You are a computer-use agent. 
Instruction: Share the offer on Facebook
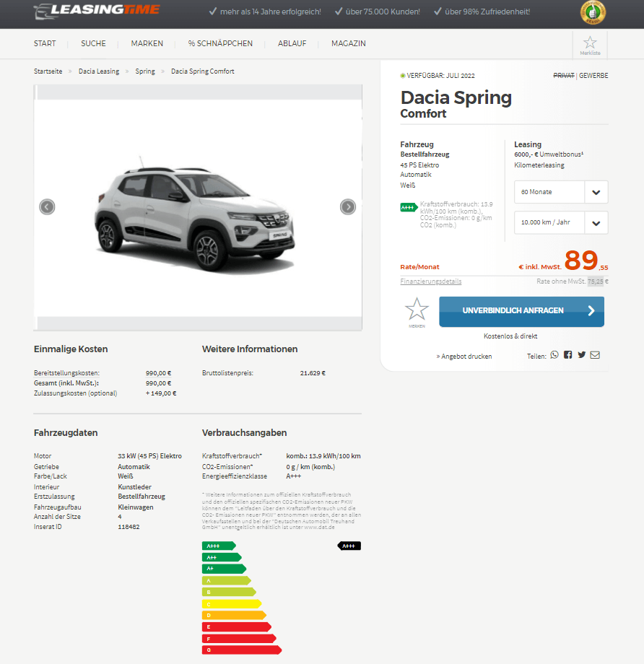(567, 355)
